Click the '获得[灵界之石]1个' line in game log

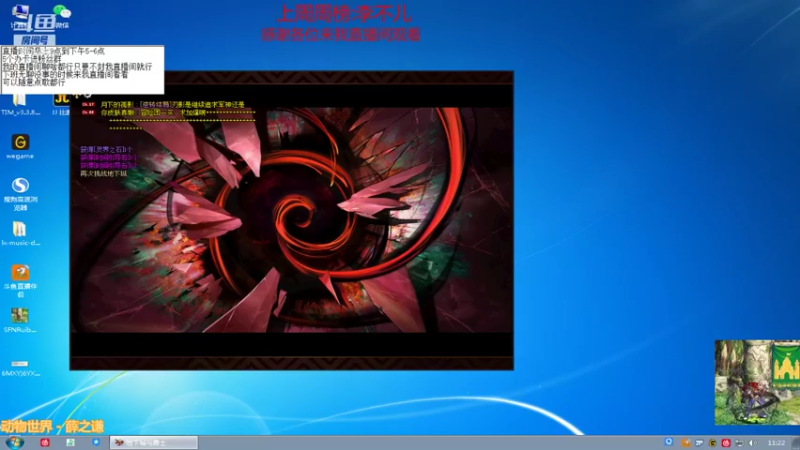point(106,149)
